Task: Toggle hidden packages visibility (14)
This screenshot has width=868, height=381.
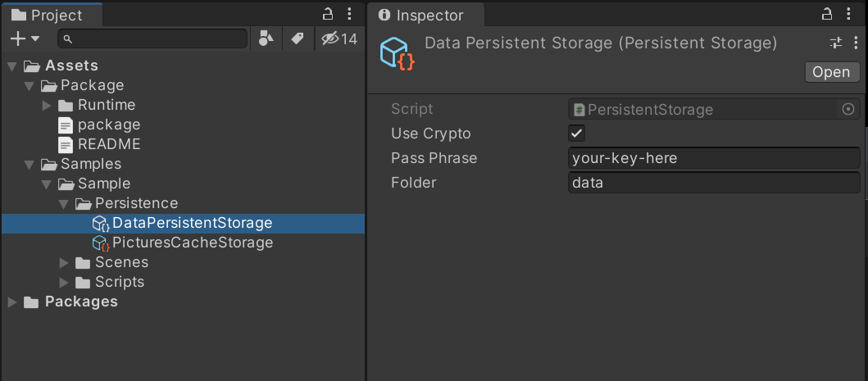Action: tap(339, 39)
